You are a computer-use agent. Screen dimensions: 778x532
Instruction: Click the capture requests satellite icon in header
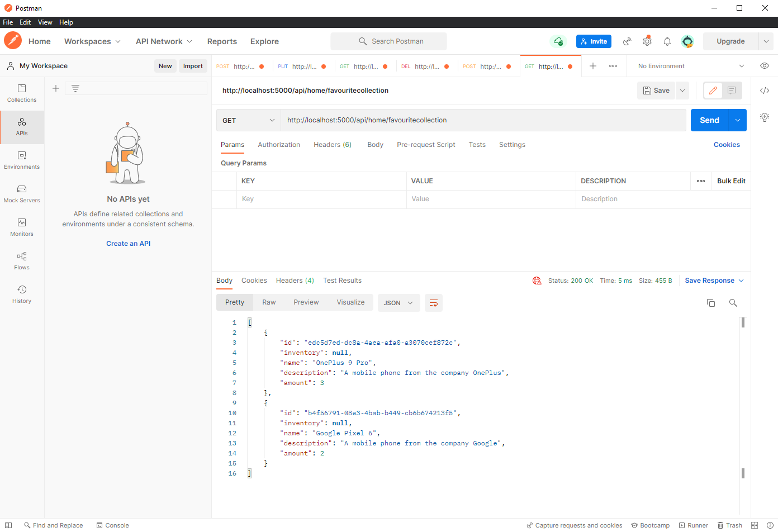point(627,41)
